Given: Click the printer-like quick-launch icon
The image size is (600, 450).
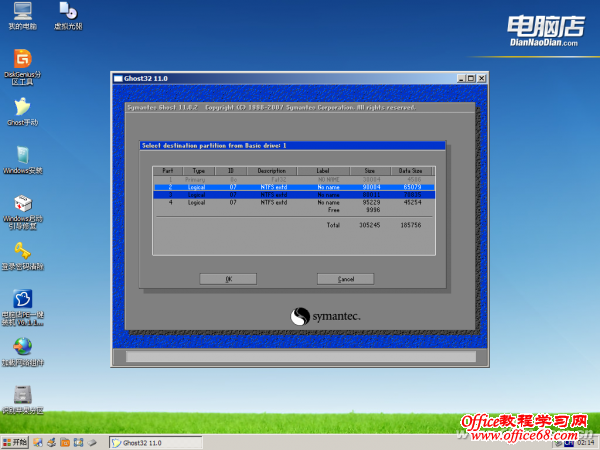Looking at the screenshot, I should 51,443.
